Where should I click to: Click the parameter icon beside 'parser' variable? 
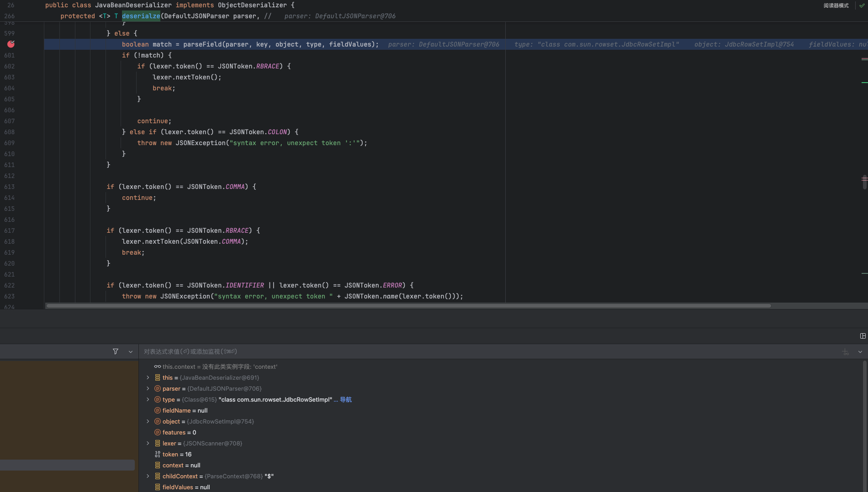click(x=158, y=388)
